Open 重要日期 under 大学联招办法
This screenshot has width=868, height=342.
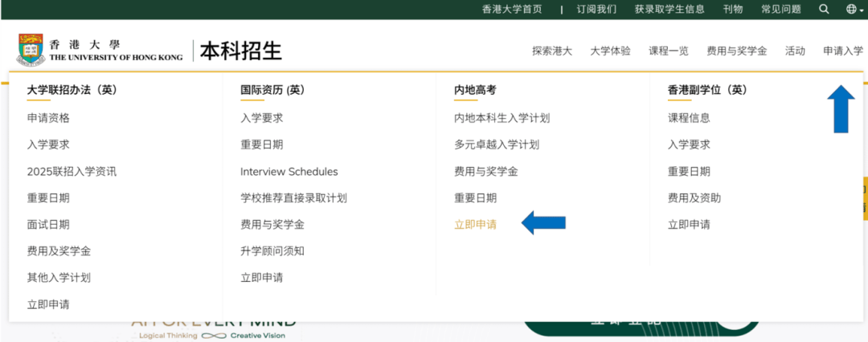[x=48, y=198]
